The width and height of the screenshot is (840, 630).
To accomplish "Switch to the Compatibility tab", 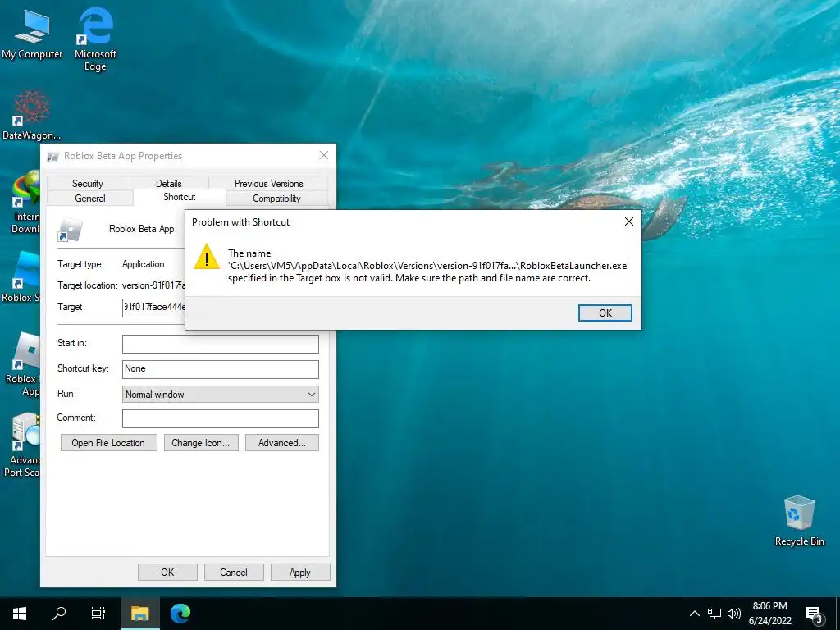I will pos(276,199).
